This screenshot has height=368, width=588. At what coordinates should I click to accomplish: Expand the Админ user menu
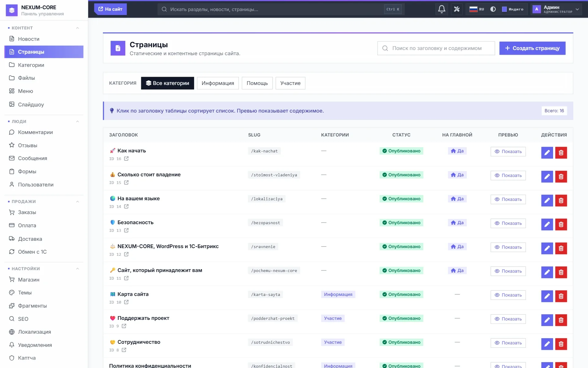pos(556,9)
